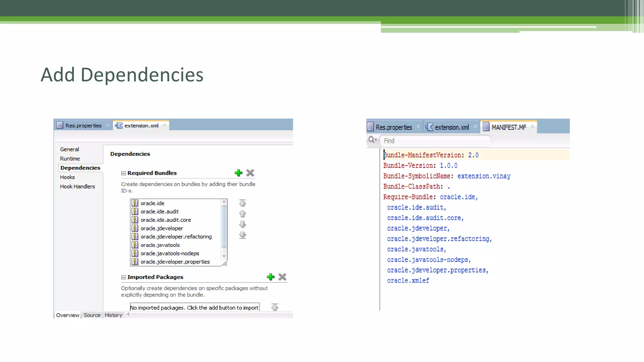Screen dimensions: 644x362
Task: Move selected bundle to top of list
Action: (242, 203)
